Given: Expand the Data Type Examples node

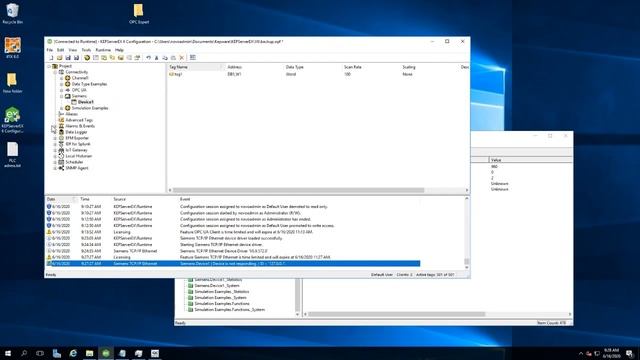Looking at the screenshot, I should click(x=62, y=84).
